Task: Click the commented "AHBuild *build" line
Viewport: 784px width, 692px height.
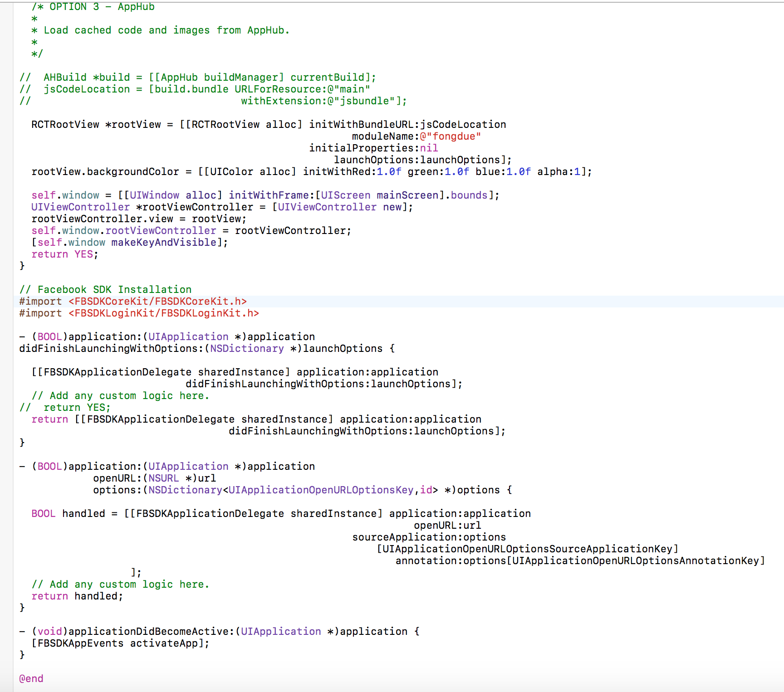Action: point(198,78)
